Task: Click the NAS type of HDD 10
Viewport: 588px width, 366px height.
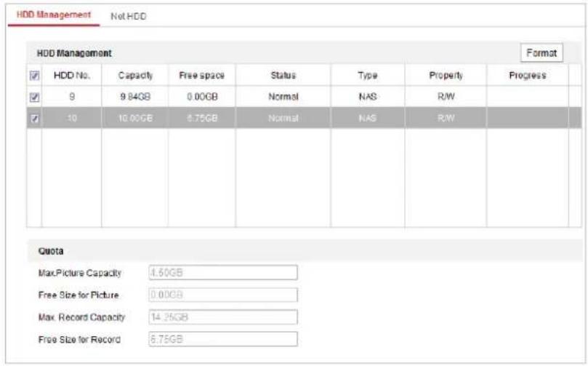Action: pos(368,119)
